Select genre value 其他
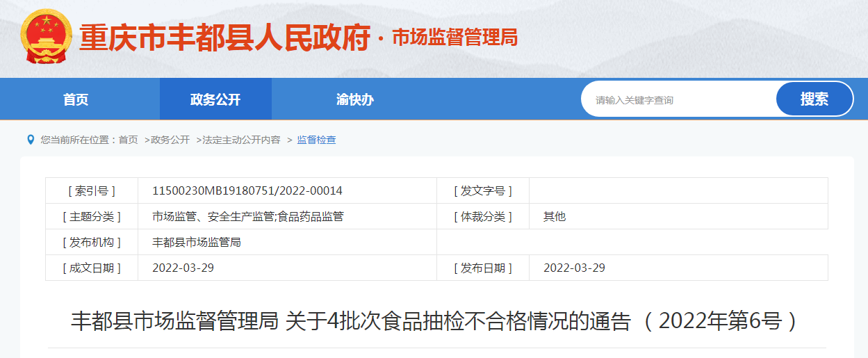This screenshot has width=868, height=358. click(x=555, y=216)
